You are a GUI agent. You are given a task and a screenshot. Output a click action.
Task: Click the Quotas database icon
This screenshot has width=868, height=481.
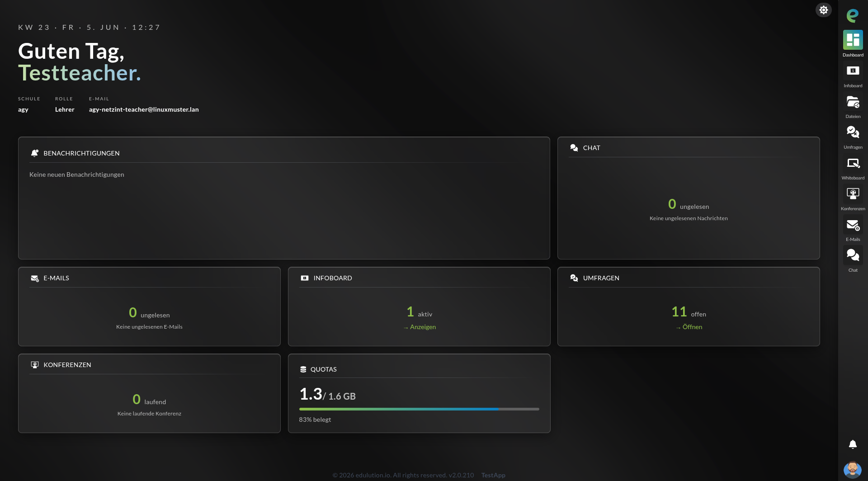[303, 369]
